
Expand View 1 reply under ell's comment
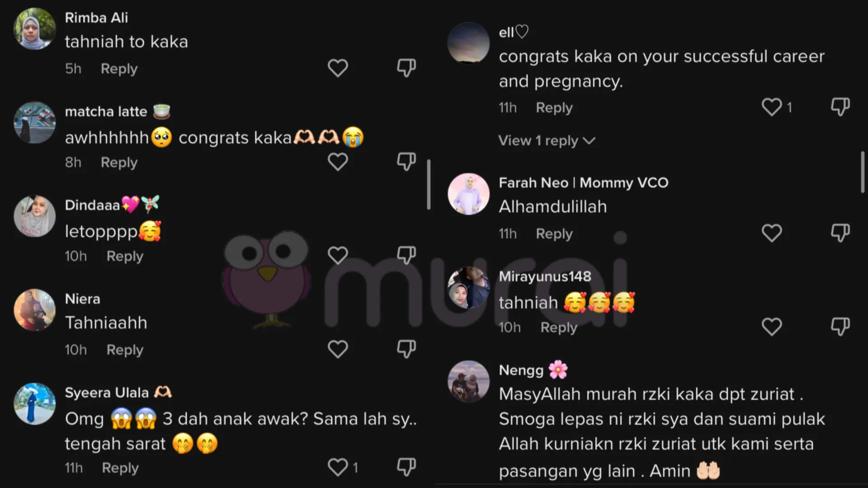pyautogui.click(x=547, y=141)
